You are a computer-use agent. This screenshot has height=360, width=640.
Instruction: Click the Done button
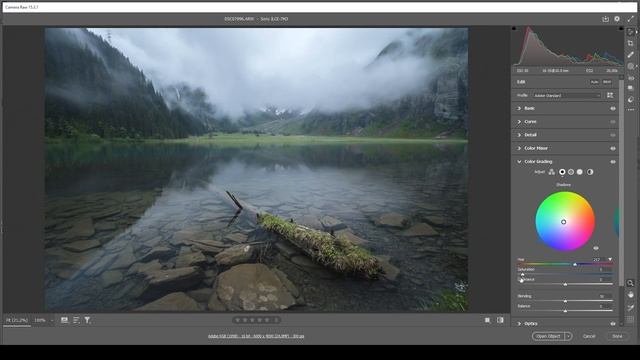coord(617,336)
